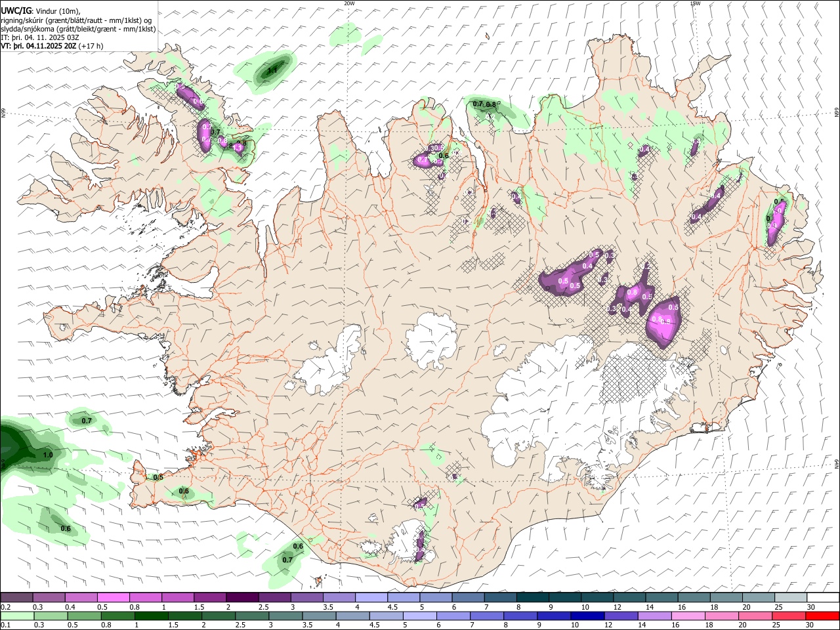Viewport: 840px width, 630px height.
Task: Select the valid time 'VT: þri. 04.11.2025 20Z'
Action: [x=39, y=46]
